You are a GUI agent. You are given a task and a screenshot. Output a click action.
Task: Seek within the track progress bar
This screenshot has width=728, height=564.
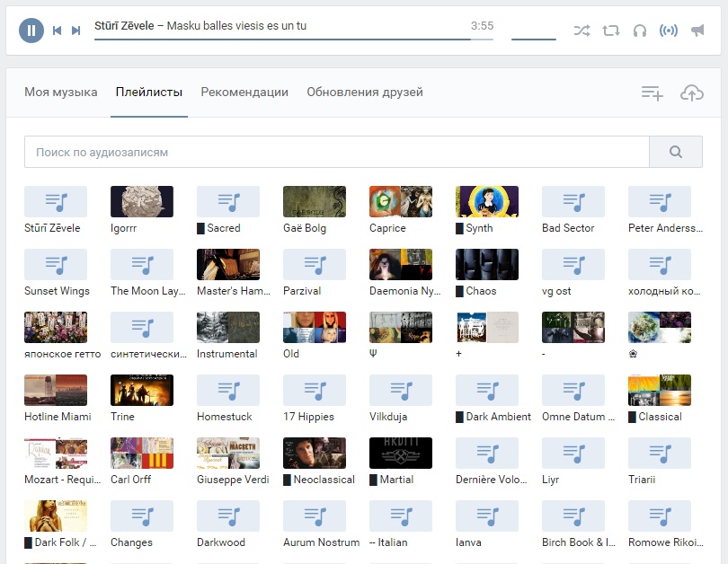pyautogui.click(x=293, y=39)
